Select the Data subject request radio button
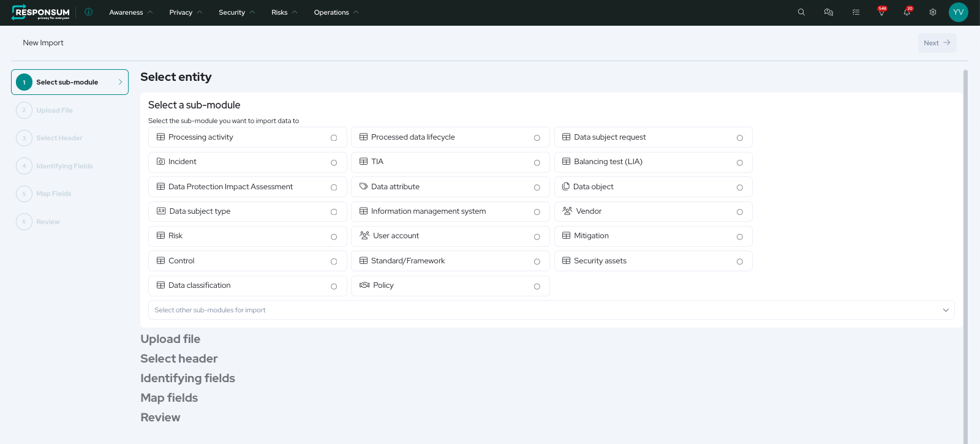 740,138
